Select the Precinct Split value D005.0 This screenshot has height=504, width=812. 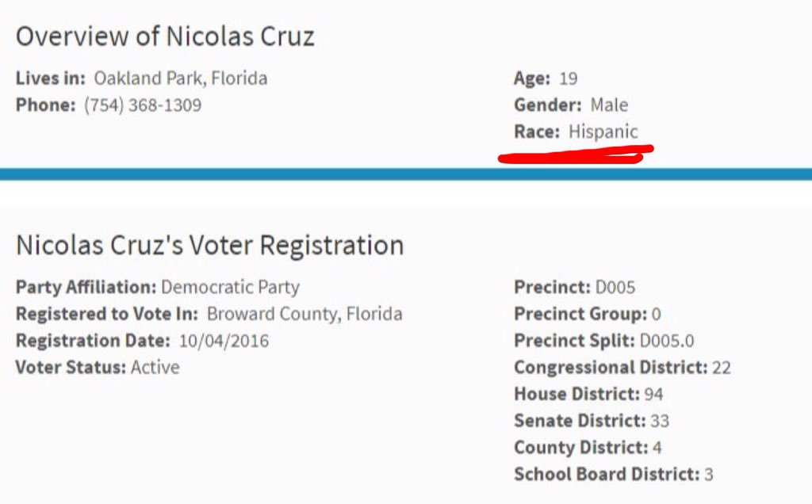click(667, 341)
